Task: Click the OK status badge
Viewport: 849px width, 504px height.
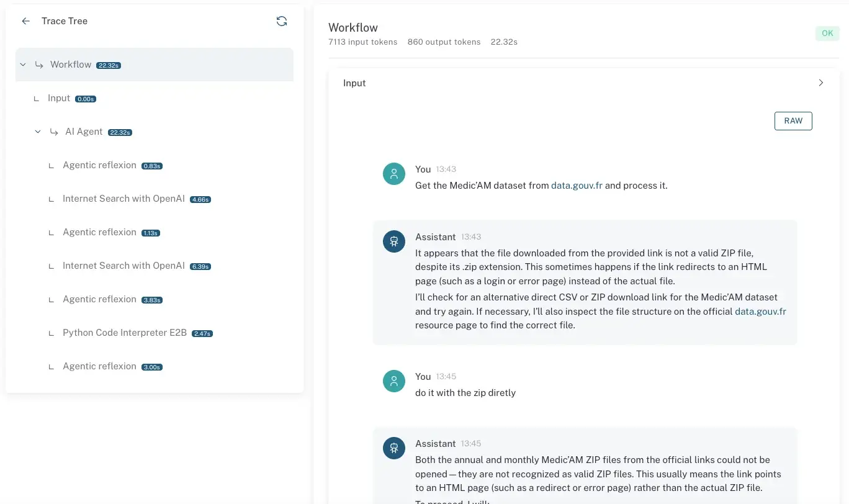Action: pyautogui.click(x=827, y=34)
